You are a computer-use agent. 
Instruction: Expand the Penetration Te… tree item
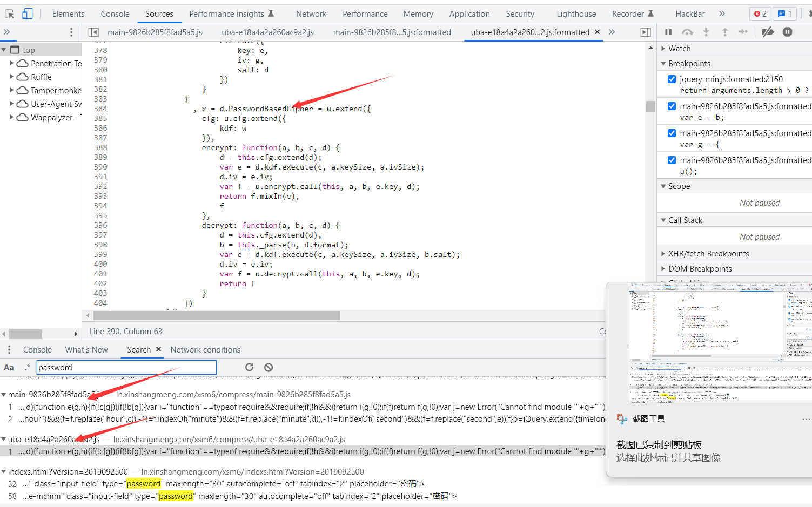tap(11, 63)
